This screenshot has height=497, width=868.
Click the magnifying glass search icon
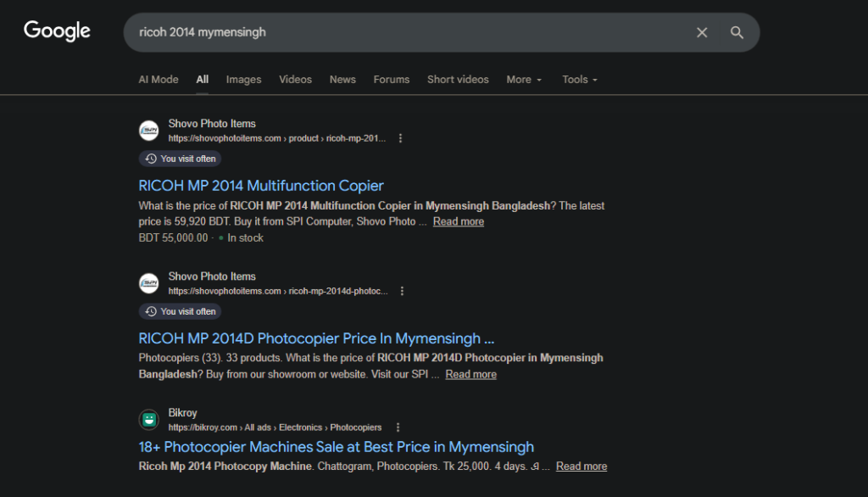[x=737, y=32]
